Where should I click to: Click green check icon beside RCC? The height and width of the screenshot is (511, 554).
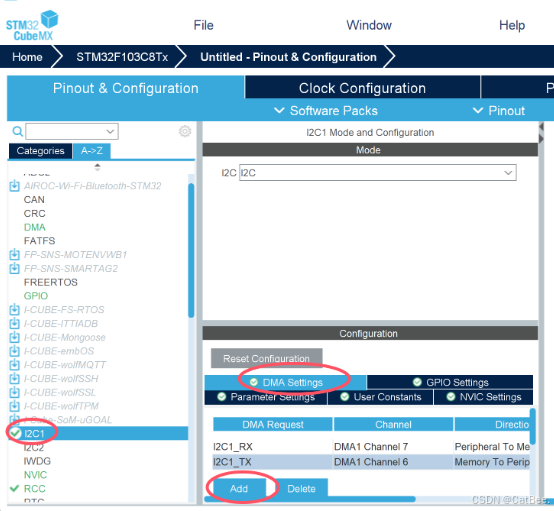[x=14, y=488]
